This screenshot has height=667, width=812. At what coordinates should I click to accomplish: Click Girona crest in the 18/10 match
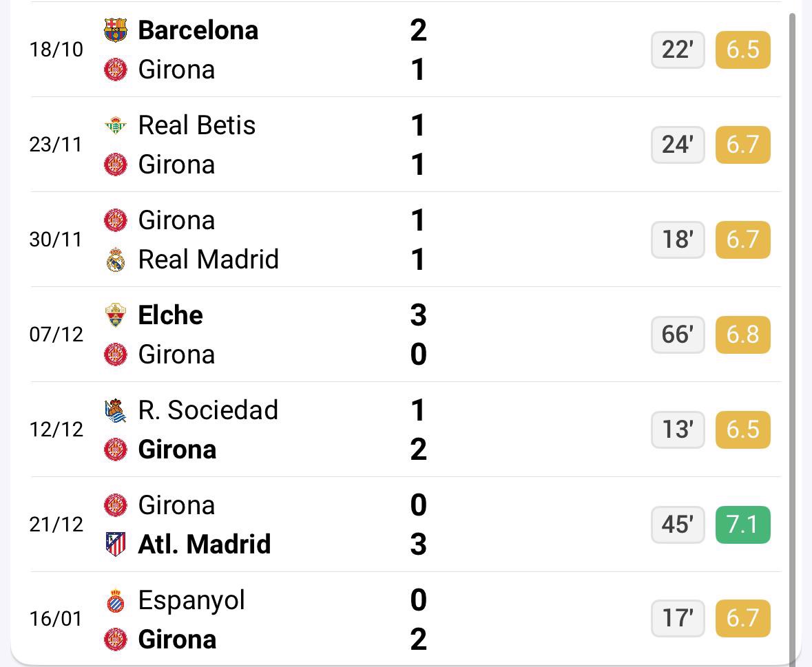115,70
